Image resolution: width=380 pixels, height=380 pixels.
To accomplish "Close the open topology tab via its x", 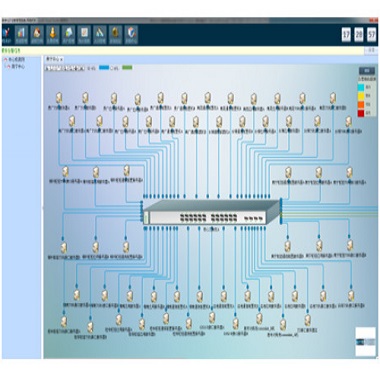I will 62,59.
